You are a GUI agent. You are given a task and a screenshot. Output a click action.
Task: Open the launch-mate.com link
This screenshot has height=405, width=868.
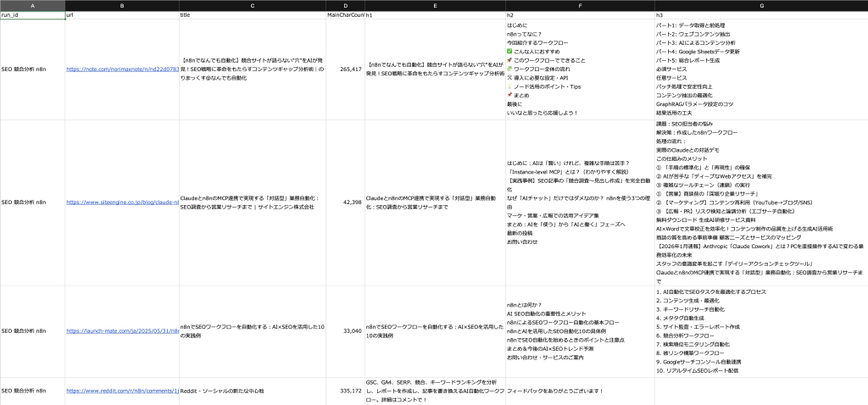[x=122, y=330]
